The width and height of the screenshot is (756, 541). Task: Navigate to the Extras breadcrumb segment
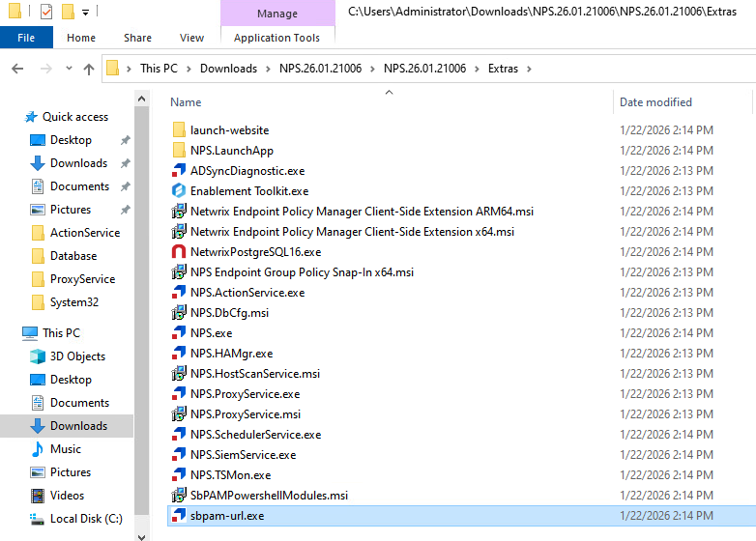coord(503,69)
